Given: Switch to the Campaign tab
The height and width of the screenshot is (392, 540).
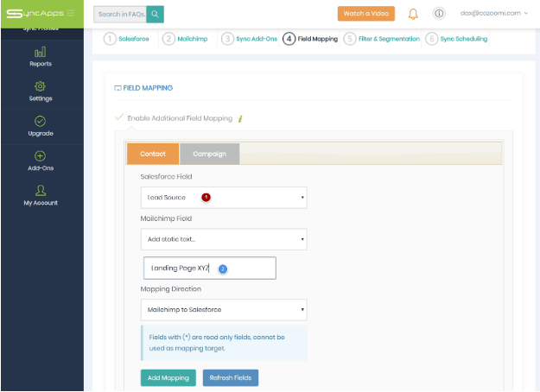Looking at the screenshot, I should coord(209,154).
